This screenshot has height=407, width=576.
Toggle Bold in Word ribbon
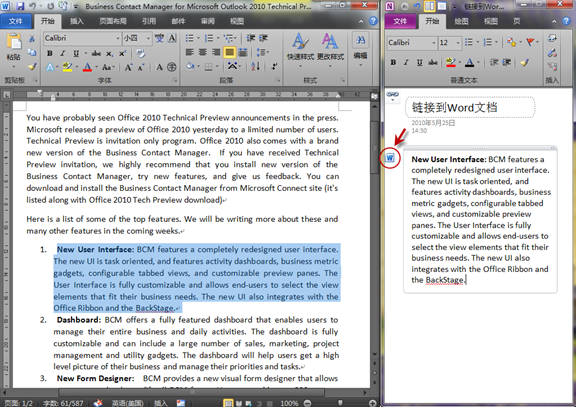(x=50, y=54)
